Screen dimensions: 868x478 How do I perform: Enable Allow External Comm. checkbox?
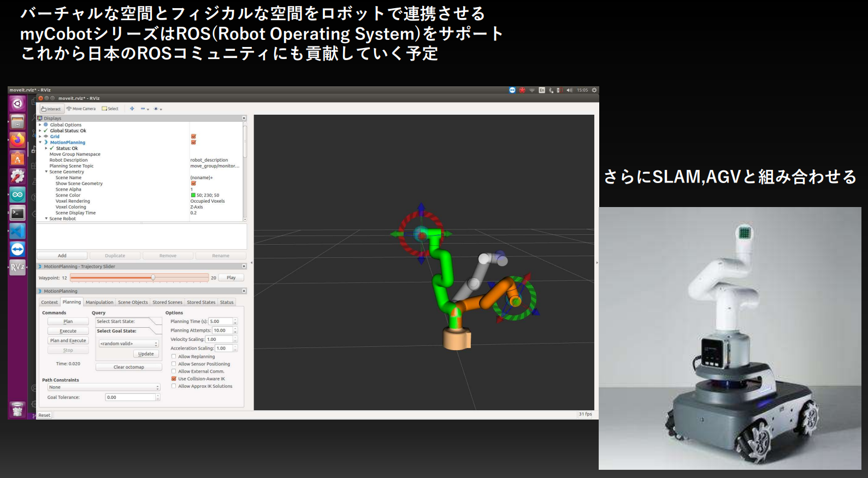(x=174, y=371)
